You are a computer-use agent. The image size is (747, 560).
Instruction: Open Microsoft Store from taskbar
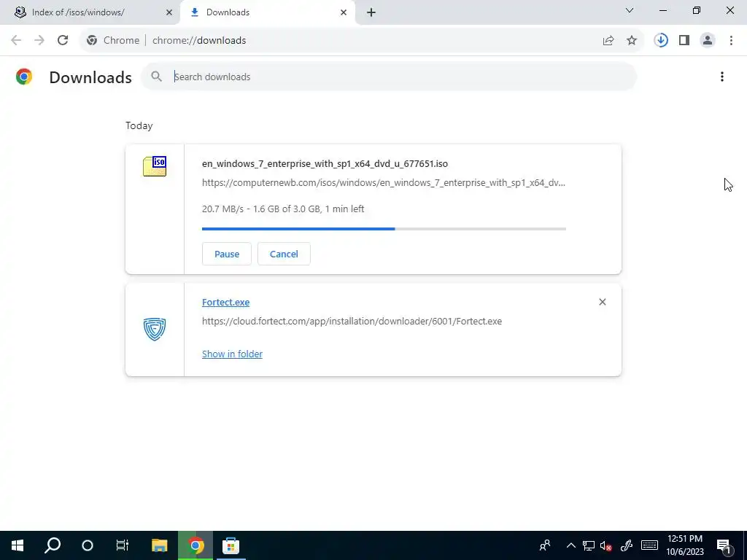pos(231,545)
